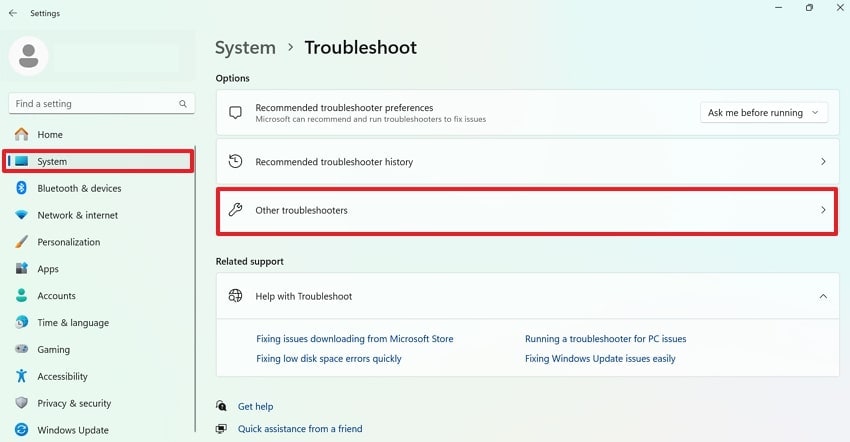Click the Get help link
Viewport: 850px width, 442px height.
(255, 406)
